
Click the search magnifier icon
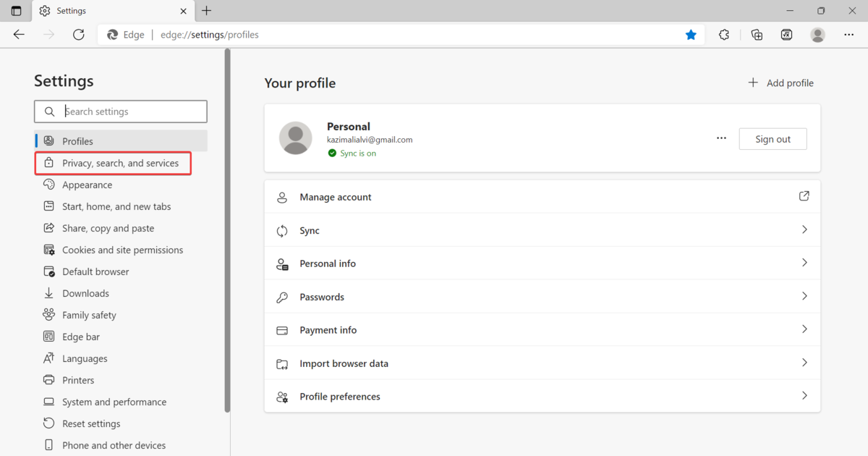coord(49,111)
